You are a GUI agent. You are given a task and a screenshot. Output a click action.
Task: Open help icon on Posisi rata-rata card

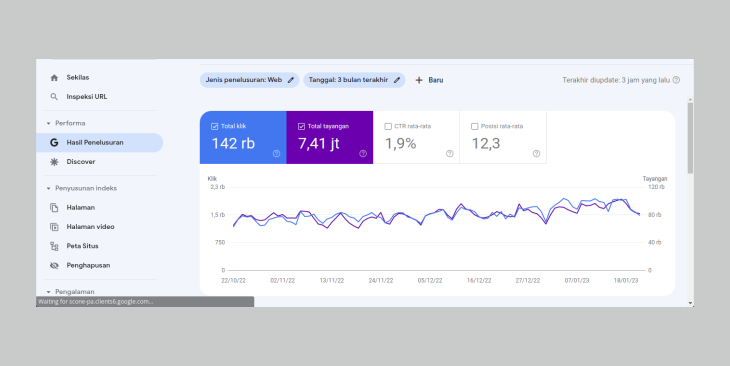coord(536,154)
